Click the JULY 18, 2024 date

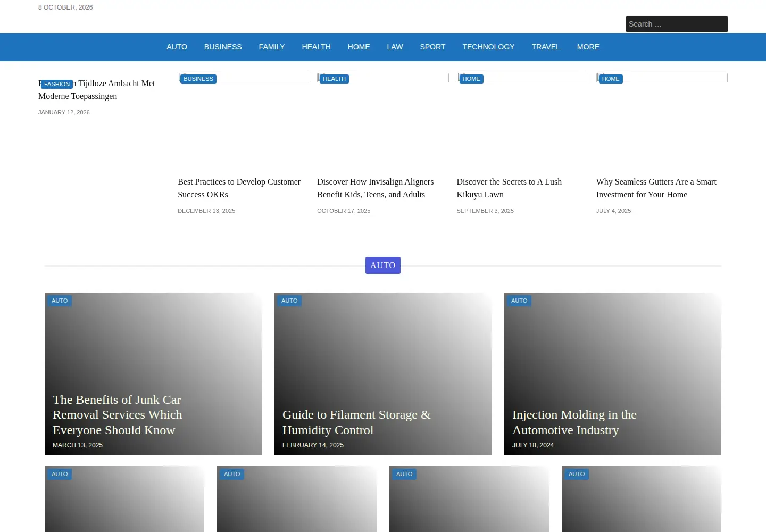point(533,445)
